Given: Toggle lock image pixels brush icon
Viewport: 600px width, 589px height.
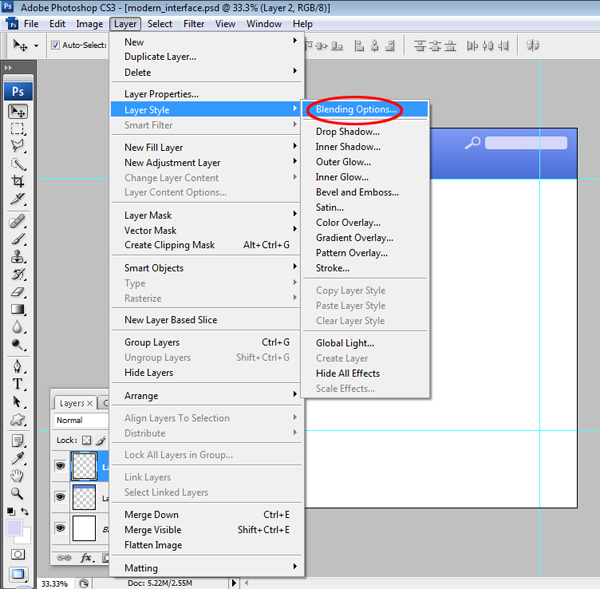Looking at the screenshot, I should click(x=101, y=441).
